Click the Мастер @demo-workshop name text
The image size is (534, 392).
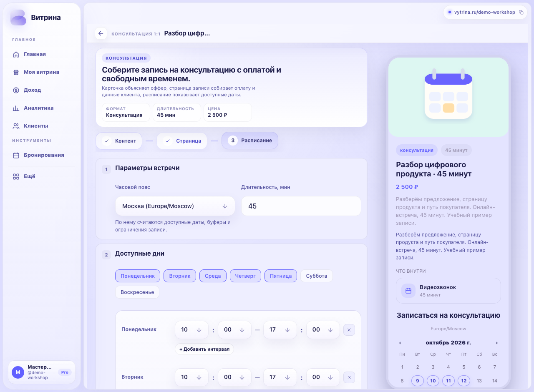click(40, 372)
